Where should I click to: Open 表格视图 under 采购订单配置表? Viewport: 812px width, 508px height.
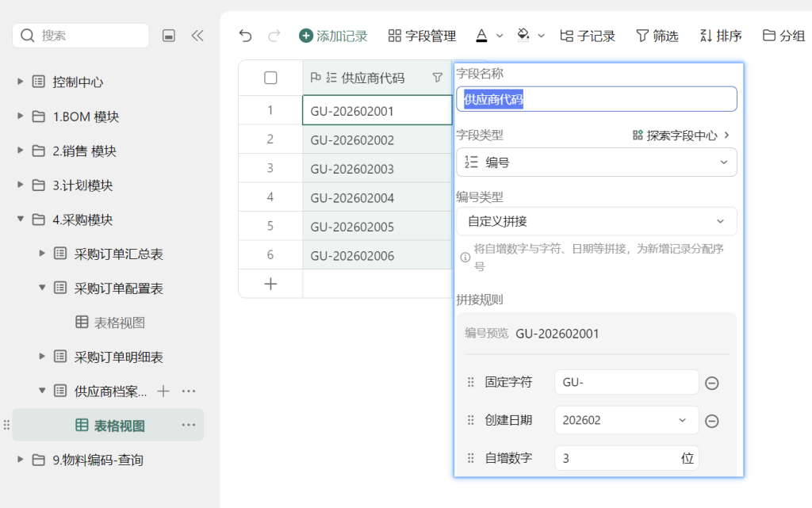110,323
